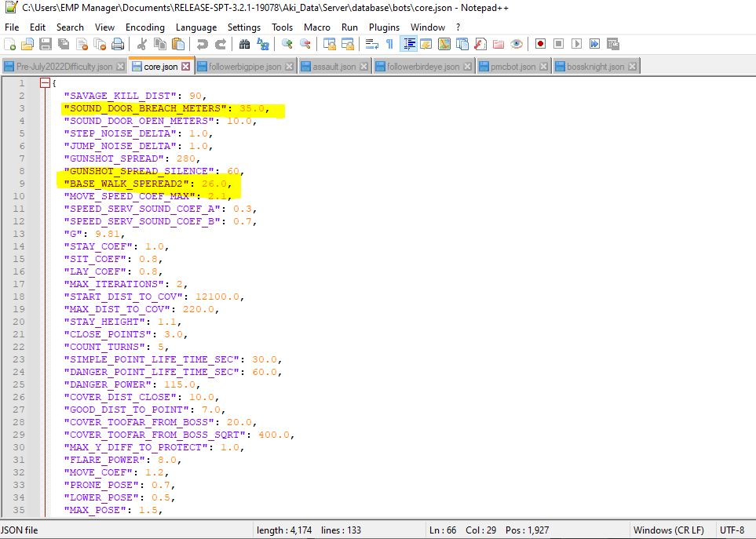Viewport: 756px width, 539px height.
Task: Open the Macro menu
Action: [x=317, y=27]
